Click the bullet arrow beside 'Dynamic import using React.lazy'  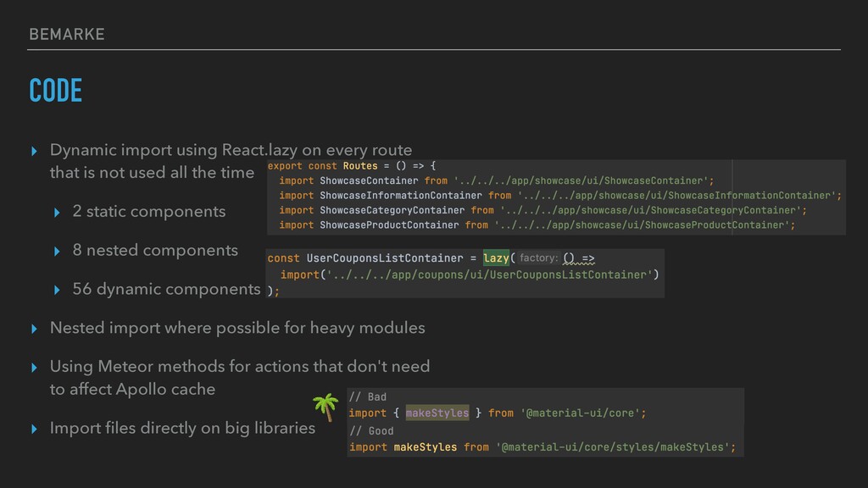(x=34, y=151)
